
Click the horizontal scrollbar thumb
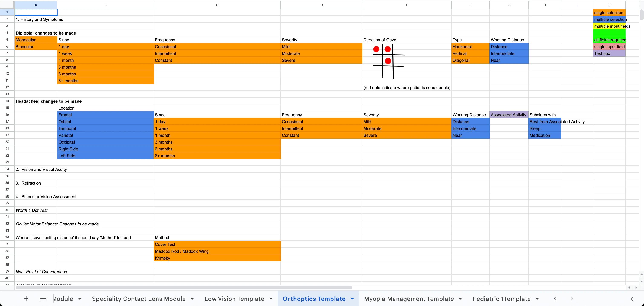tap(184, 287)
